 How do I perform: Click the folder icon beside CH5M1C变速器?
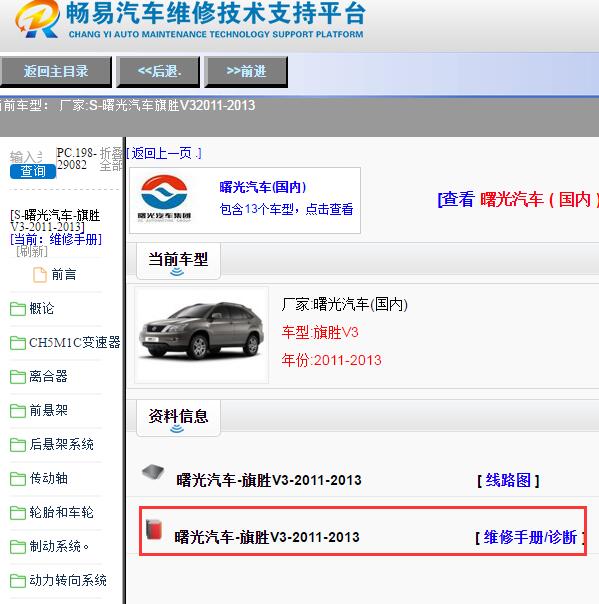tap(18, 342)
